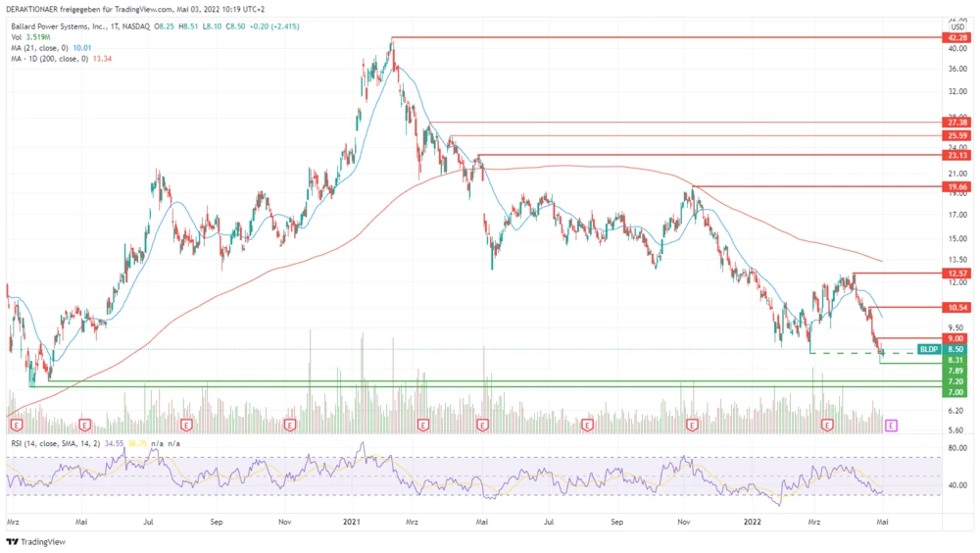This screenshot has height=553, width=980.
Task: Click the 42.28 red resistance price label
Action: (x=956, y=37)
